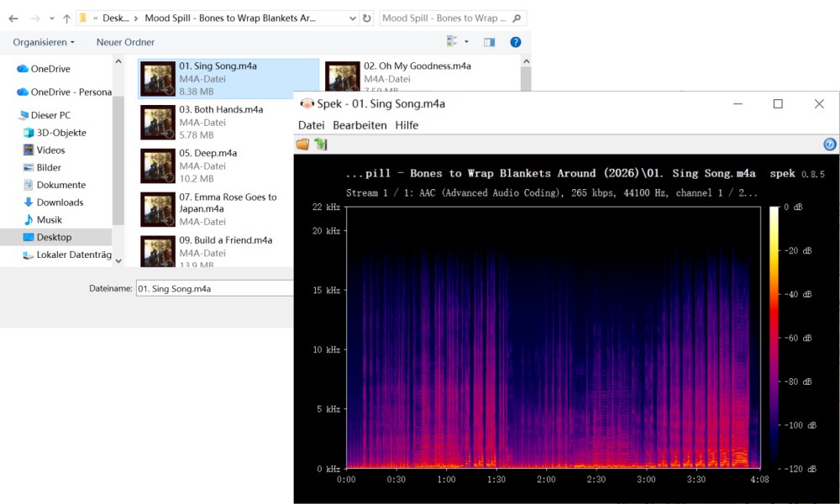Click Mood Spill breadcrumb in address bar
This screenshot has width=840, height=504.
pos(230,18)
